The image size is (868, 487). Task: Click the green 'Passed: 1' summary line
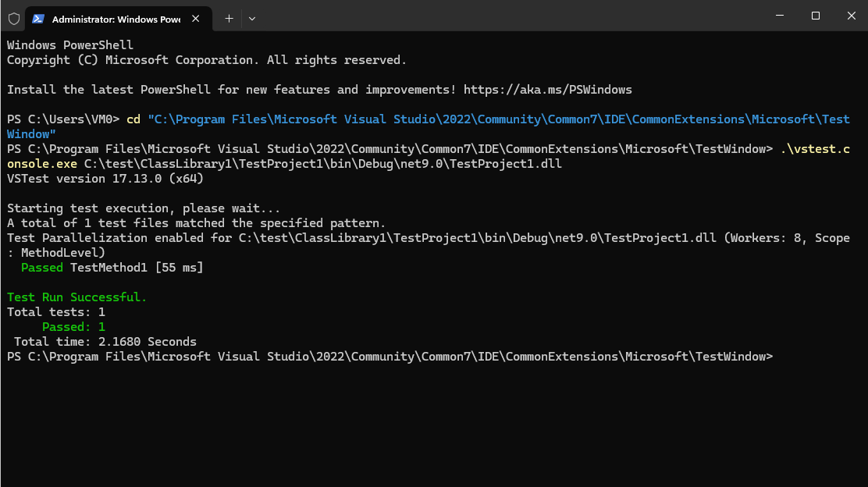point(73,327)
